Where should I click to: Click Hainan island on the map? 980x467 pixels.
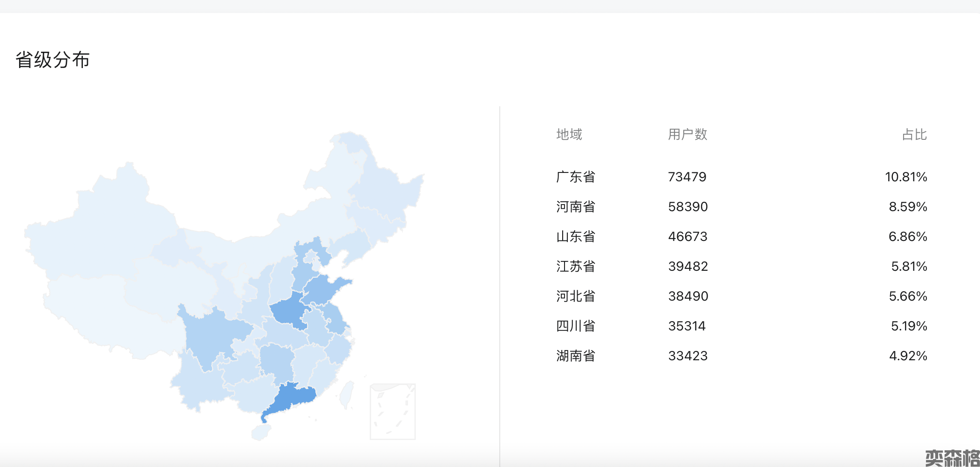click(x=261, y=432)
